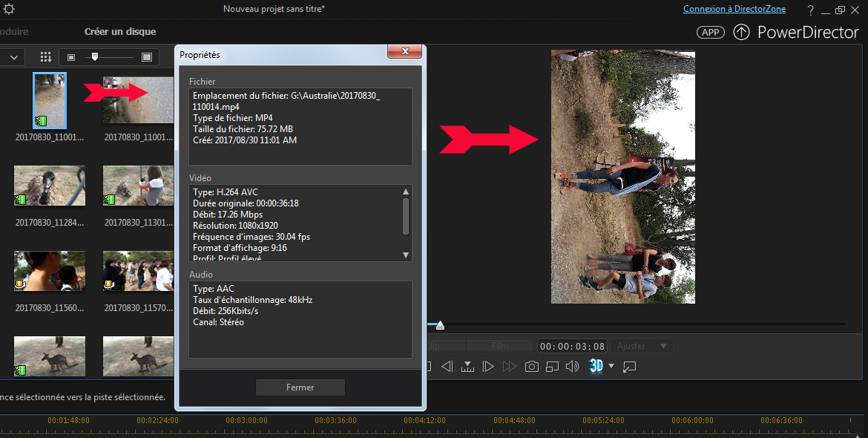Toggle 3D preview mode
The width and height of the screenshot is (868, 438).
(596, 366)
